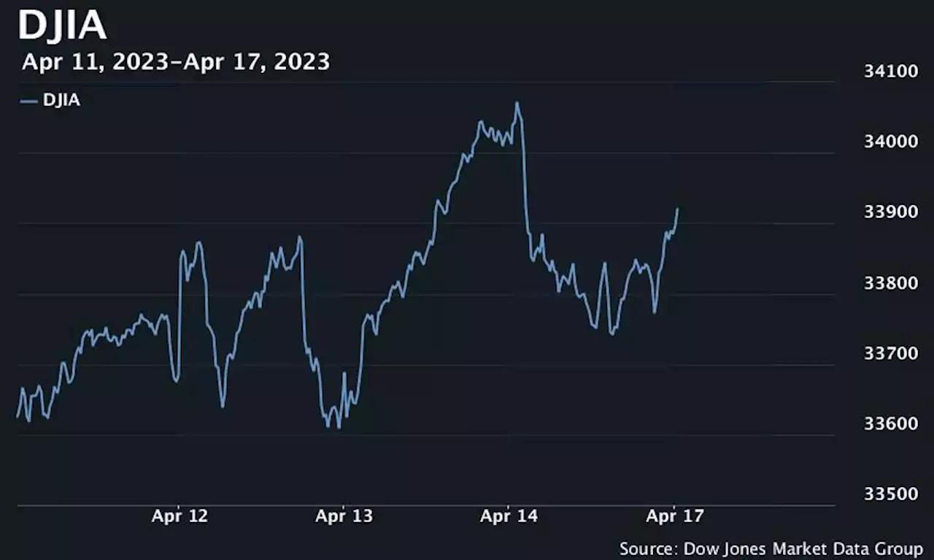The image size is (934, 560).
Task: Click the 33900 y-axis label
Action: tap(890, 212)
